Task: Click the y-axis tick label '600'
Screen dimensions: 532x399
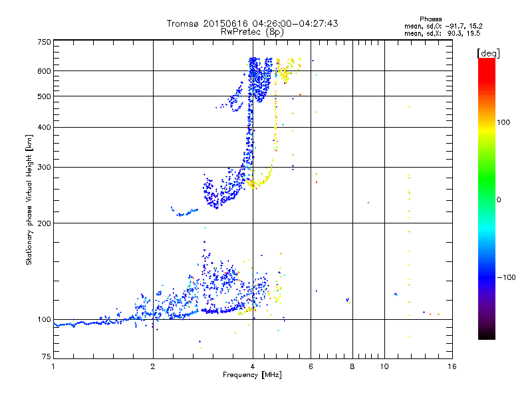Action: 44,71
